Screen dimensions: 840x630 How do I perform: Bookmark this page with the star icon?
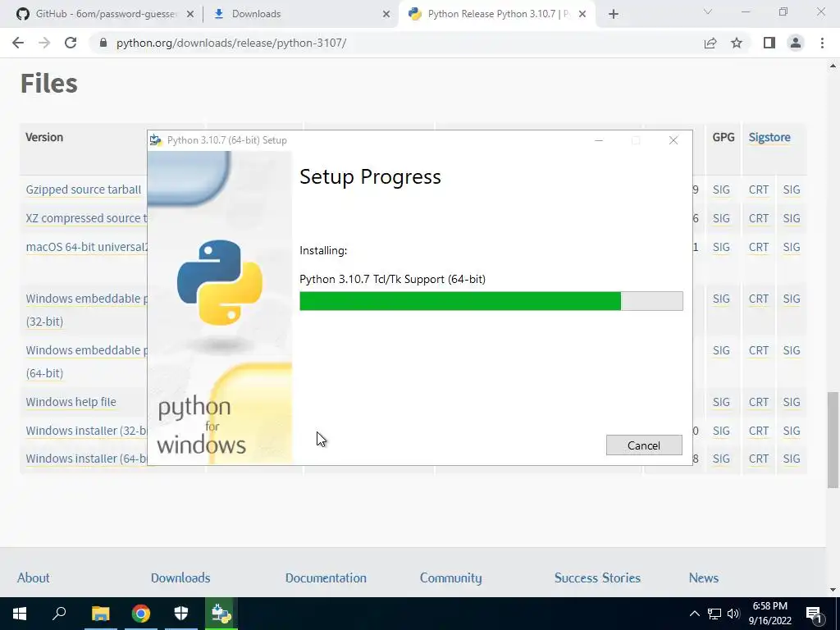pyautogui.click(x=737, y=43)
